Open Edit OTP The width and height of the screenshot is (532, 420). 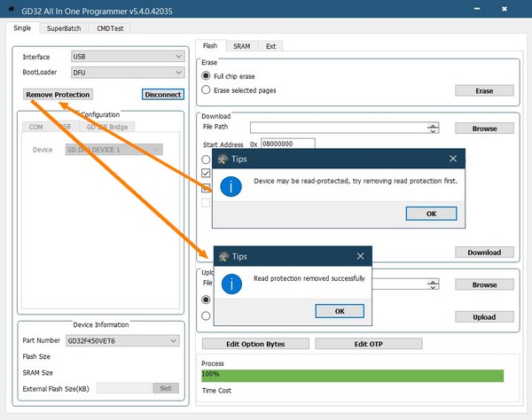click(369, 344)
